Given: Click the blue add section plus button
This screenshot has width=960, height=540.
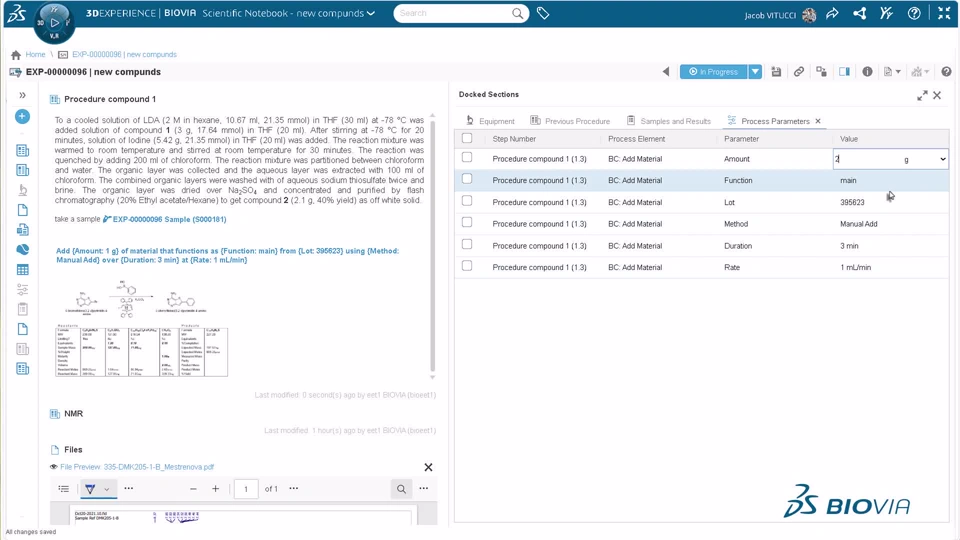Looking at the screenshot, I should 23,116.
